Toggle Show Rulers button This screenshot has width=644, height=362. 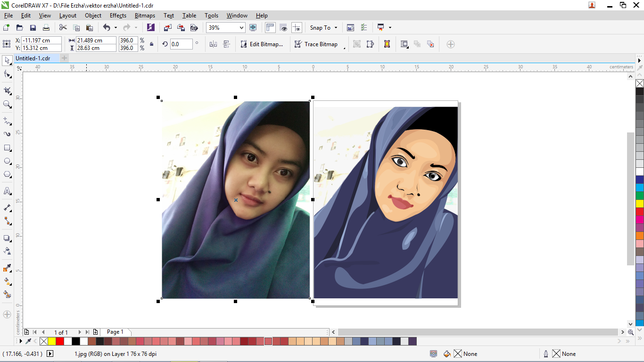click(270, 28)
